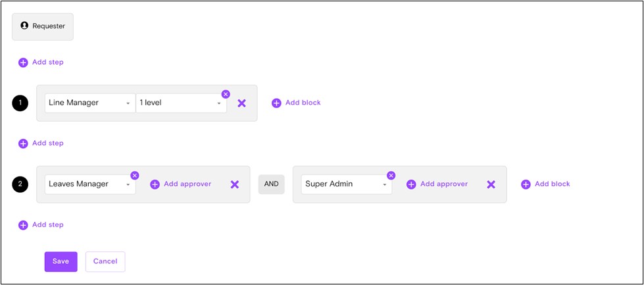Open the Line Manager dropdown
The image size is (644, 285).
click(90, 103)
